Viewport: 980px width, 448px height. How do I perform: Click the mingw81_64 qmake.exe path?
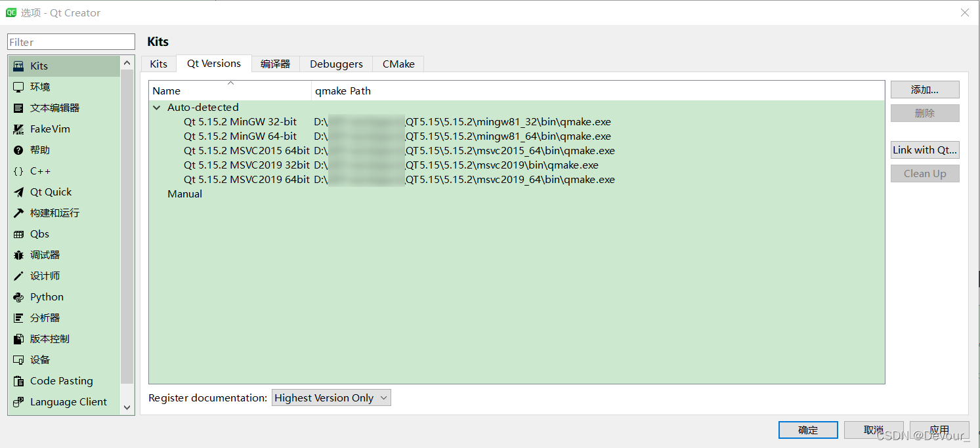[x=463, y=136]
